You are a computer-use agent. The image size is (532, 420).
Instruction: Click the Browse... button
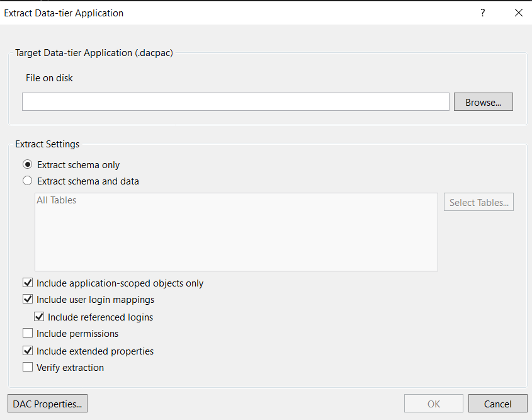coord(483,102)
